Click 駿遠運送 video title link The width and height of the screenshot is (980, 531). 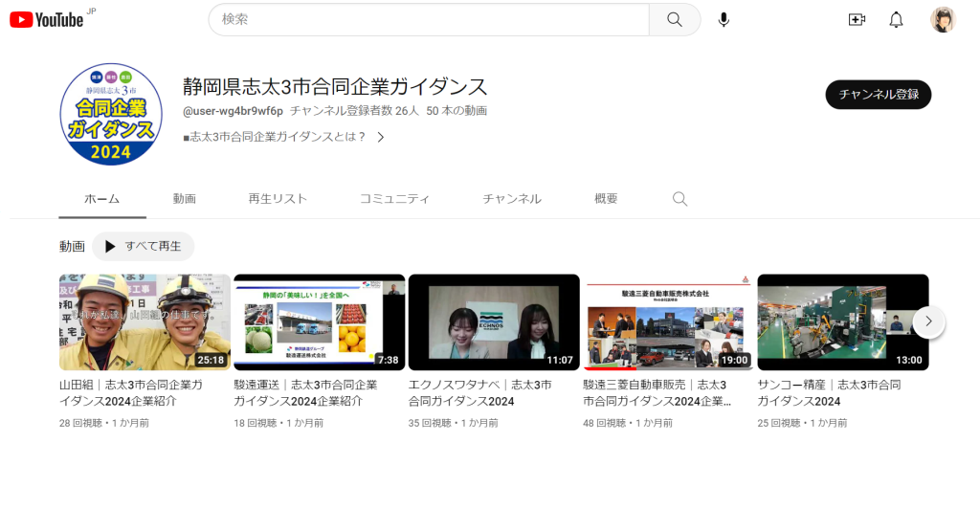click(x=305, y=393)
